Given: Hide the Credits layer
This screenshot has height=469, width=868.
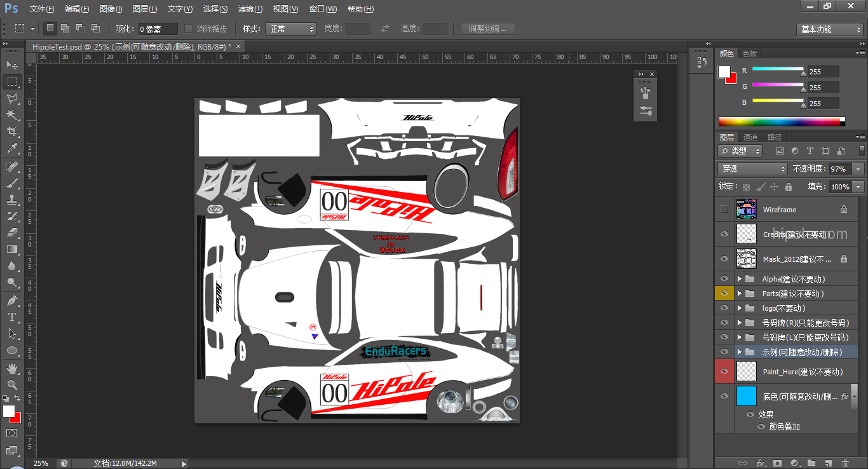Looking at the screenshot, I should click(x=724, y=234).
